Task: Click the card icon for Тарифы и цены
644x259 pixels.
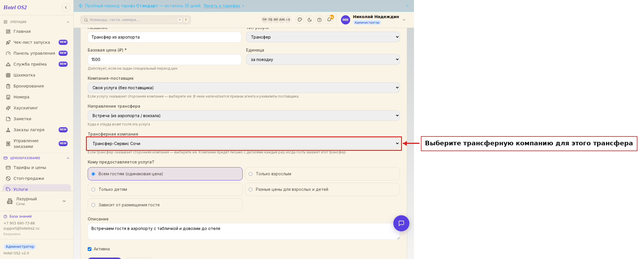Action: point(8,167)
